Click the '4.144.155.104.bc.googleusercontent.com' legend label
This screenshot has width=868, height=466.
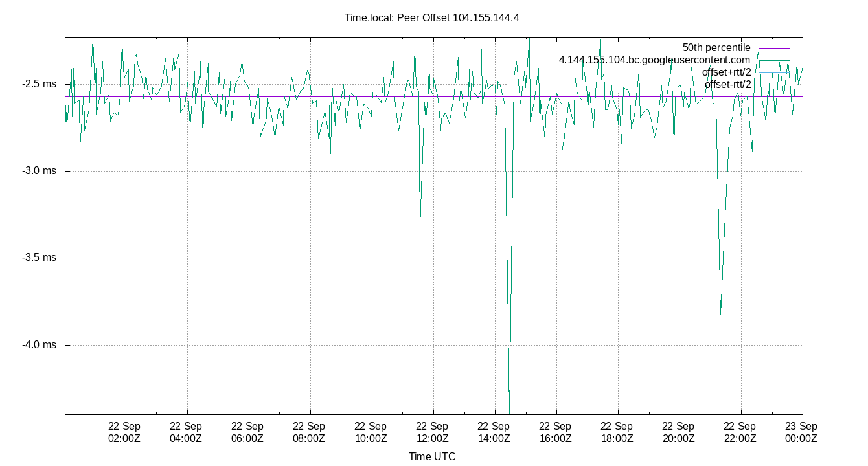tap(655, 60)
